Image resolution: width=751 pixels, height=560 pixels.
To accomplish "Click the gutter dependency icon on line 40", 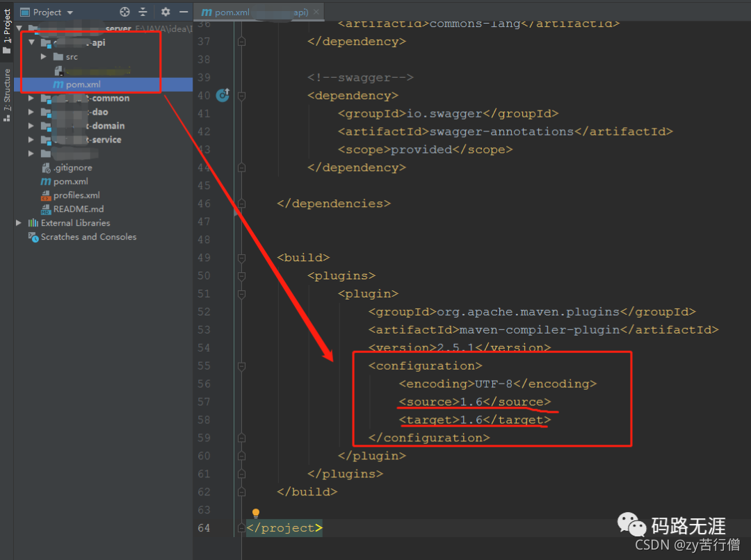I will pyautogui.click(x=223, y=95).
